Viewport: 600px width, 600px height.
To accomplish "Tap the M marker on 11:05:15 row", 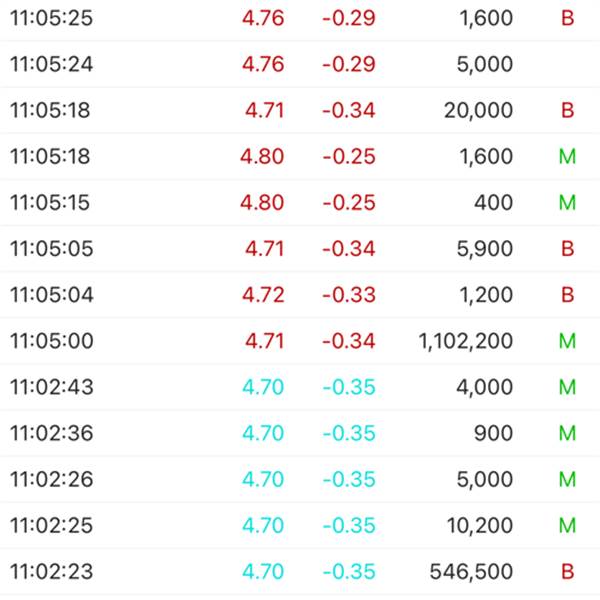I will point(567,202).
